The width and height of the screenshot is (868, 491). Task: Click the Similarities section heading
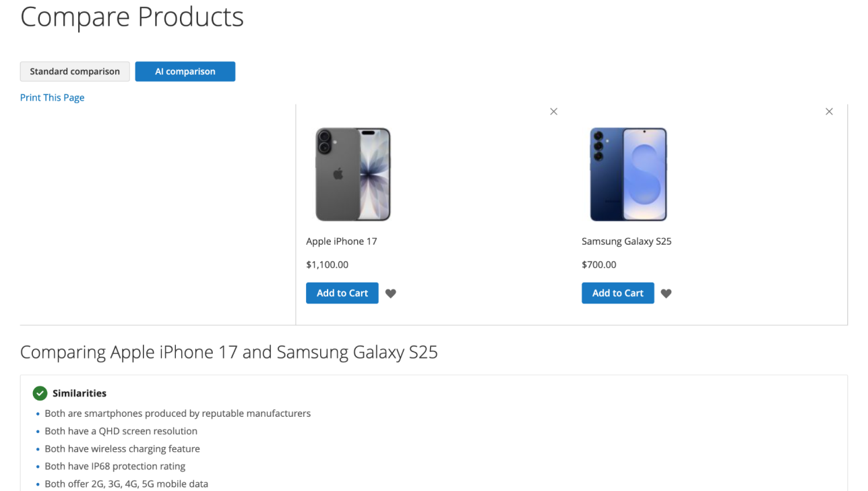pos(80,393)
